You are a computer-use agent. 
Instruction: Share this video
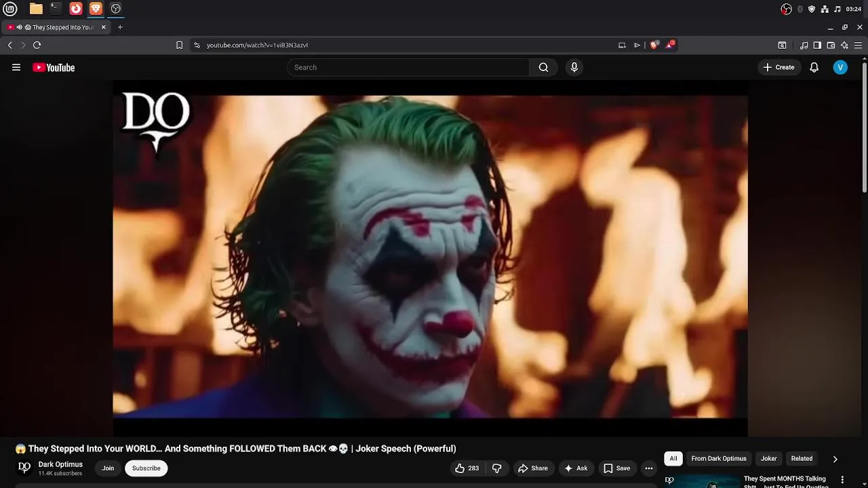pyautogui.click(x=532, y=468)
